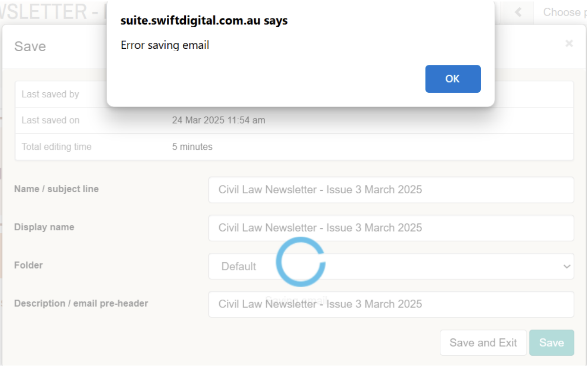Open the Folder dropdown showing Default
Screen dimensions: 588x367
(391, 266)
